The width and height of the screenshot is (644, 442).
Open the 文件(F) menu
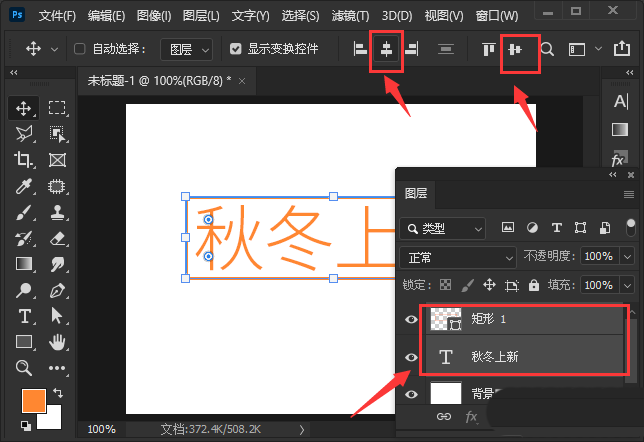tap(57, 16)
